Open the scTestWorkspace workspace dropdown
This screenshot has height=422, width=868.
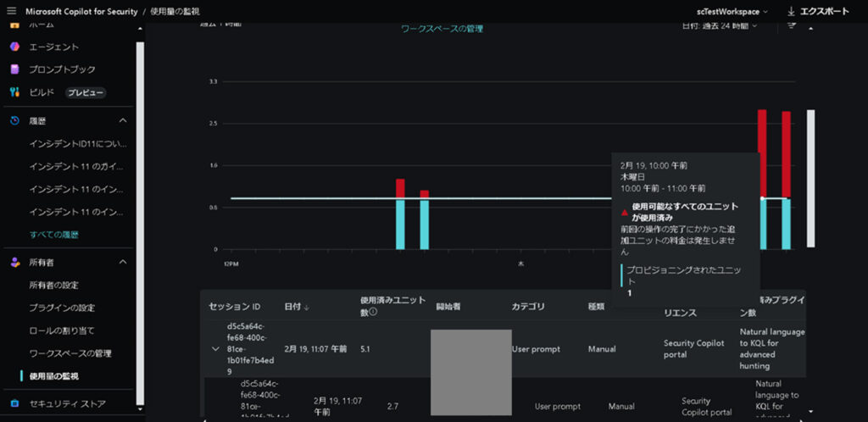[732, 12]
